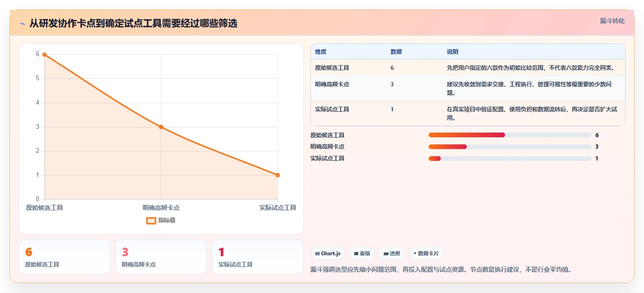The width and height of the screenshot is (644, 293).
Task: Click the 说明 column header
Action: 453,52
